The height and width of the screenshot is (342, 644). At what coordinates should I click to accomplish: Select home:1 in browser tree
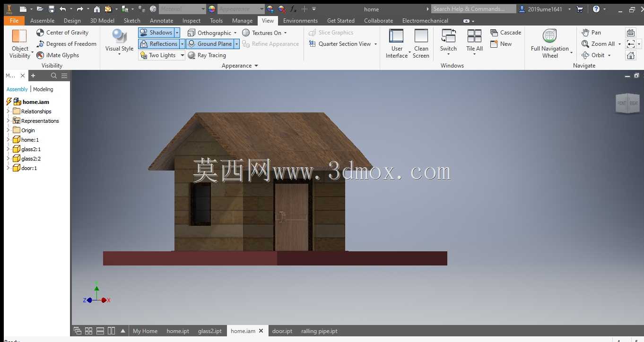click(30, 140)
